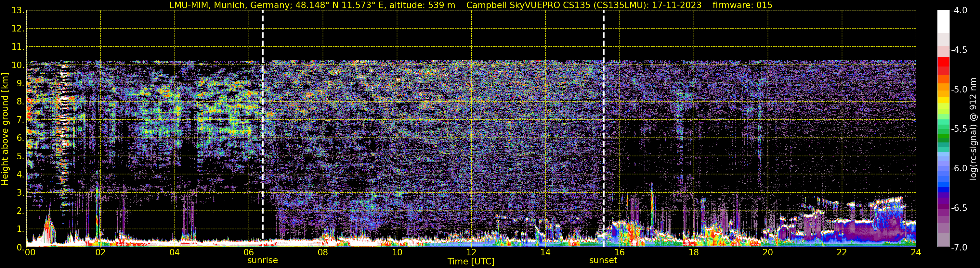This screenshot has width=980, height=268.
Task: Click the '3.' height axis tick label
Action: click(x=20, y=193)
